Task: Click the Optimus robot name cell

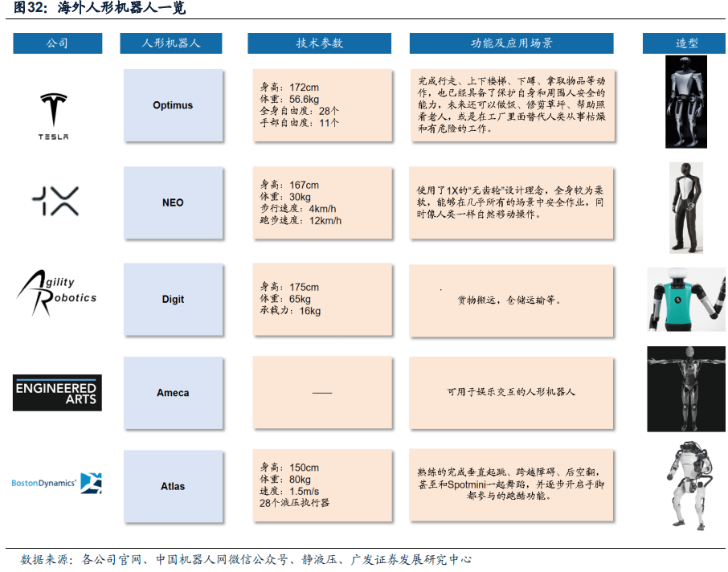Action: [x=173, y=105]
